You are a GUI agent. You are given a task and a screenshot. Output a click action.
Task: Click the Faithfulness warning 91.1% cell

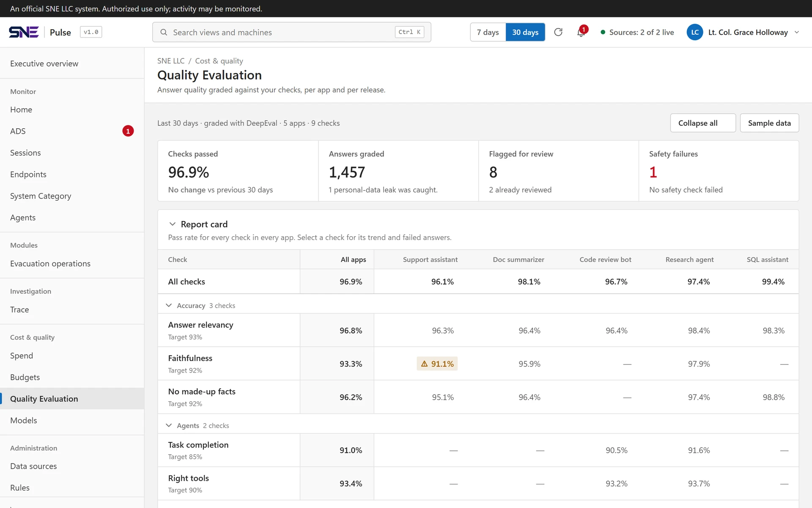click(x=437, y=364)
